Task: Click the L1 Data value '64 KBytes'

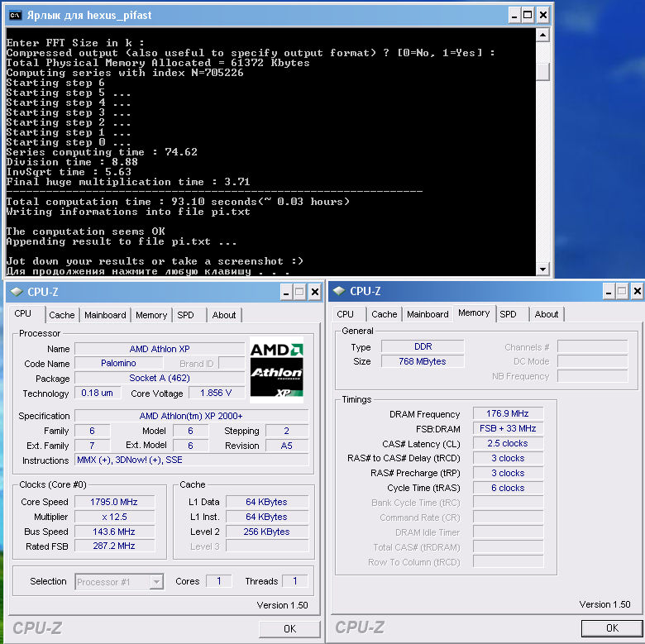Action: pos(267,502)
